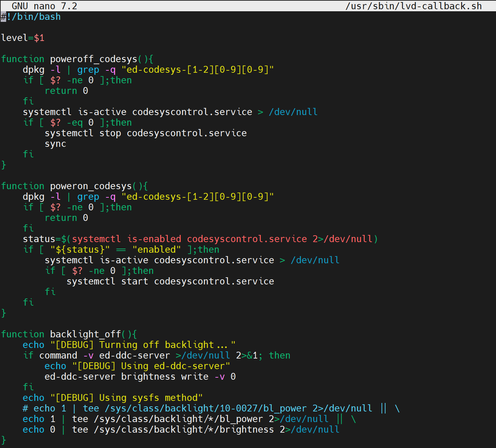The height and width of the screenshot is (448, 496).
Task: Click the level=$1 variable assignment
Action: [x=23, y=38]
